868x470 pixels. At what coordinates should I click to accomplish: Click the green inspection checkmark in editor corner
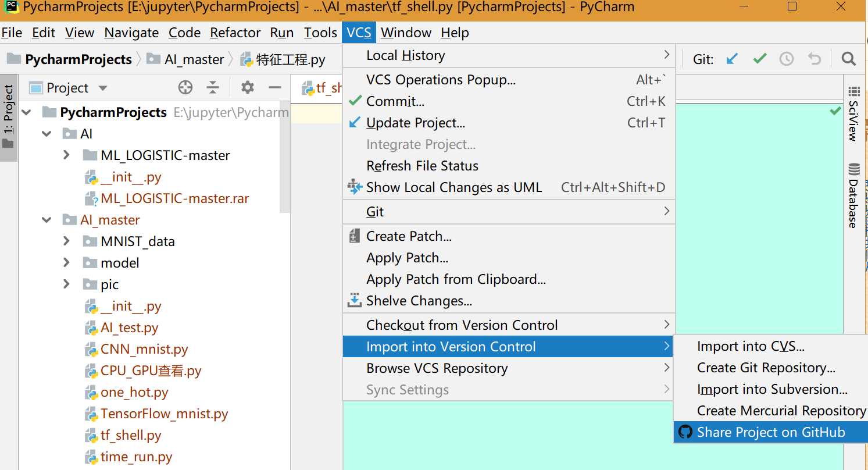[835, 111]
